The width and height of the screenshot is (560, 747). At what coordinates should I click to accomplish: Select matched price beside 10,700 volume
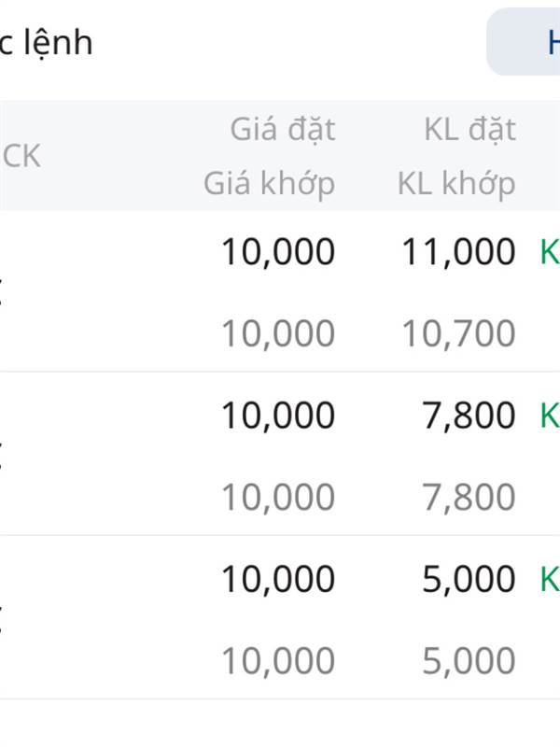[x=278, y=333]
